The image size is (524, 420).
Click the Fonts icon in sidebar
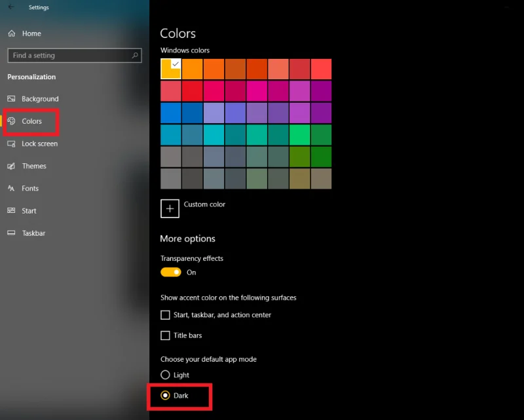(x=11, y=188)
